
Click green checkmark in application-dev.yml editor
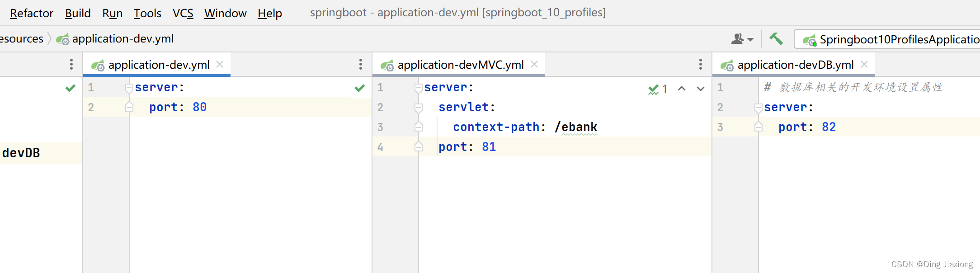360,88
